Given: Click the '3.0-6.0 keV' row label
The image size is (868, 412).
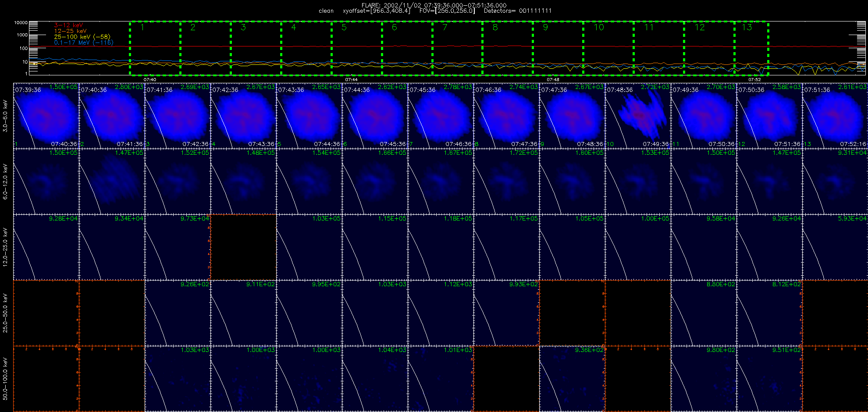Looking at the screenshot, I should pos(5,116).
